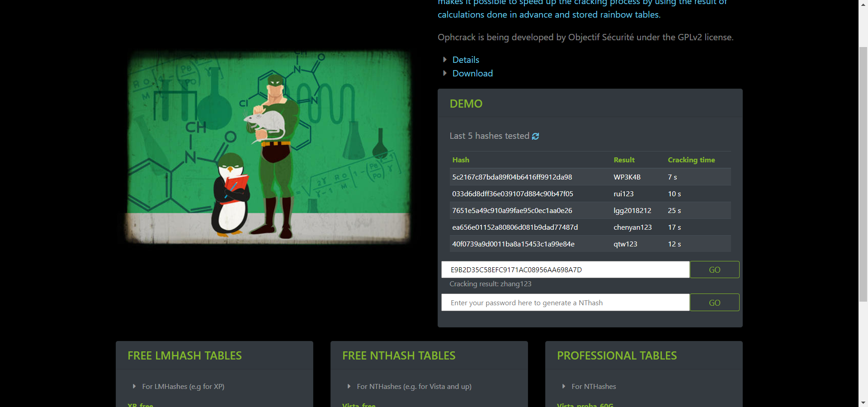Select hash 7651e5a49c910a99fae95c0ec1aa0e26
Viewport: 868px width, 407px height.
pyautogui.click(x=512, y=210)
